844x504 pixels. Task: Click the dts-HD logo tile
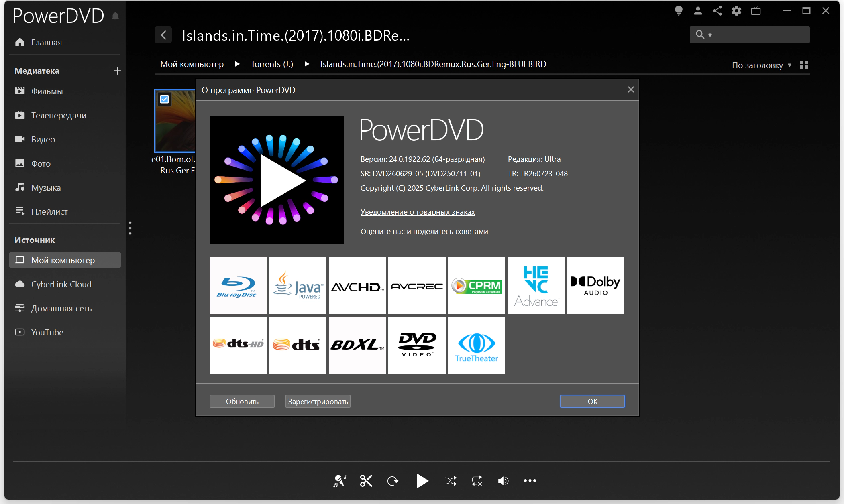(x=238, y=345)
